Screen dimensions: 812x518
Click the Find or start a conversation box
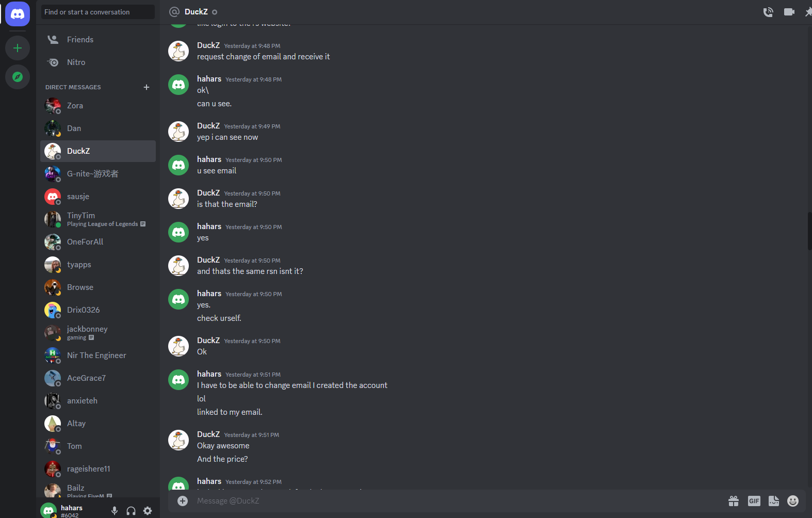click(x=98, y=12)
